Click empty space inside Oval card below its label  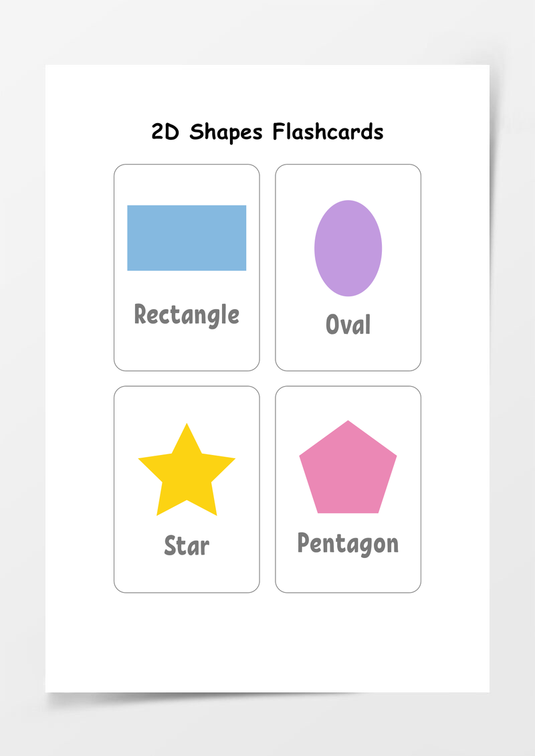(x=348, y=353)
